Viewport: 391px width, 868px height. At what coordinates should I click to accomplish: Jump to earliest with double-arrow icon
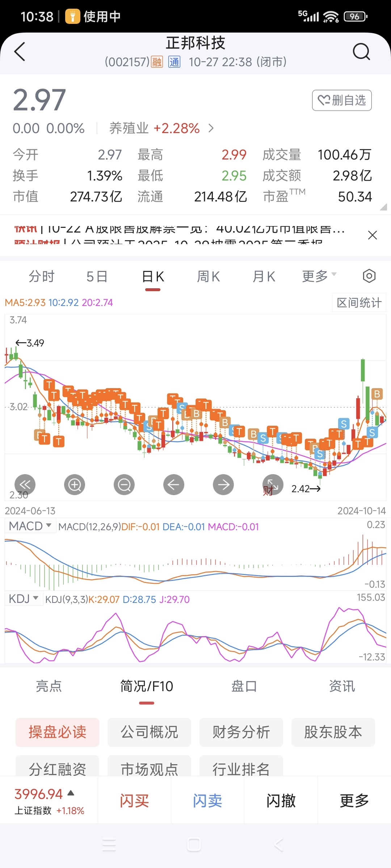coord(25,485)
